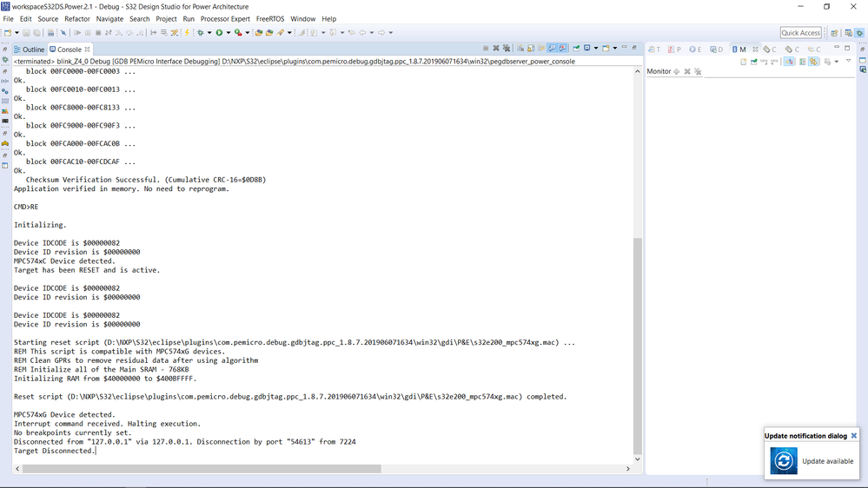Toggle the Word Wrap console icon

click(x=541, y=48)
